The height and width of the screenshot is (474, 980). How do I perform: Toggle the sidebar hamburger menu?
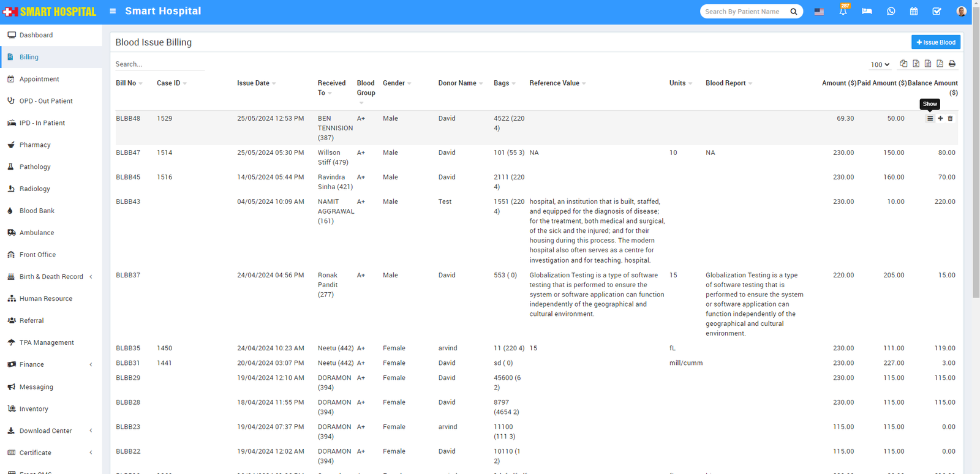[113, 11]
